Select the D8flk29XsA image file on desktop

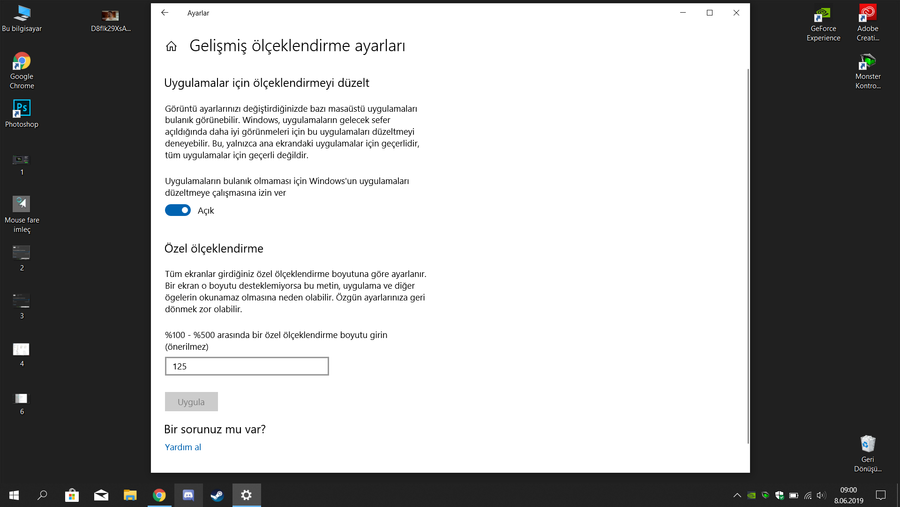[110, 20]
